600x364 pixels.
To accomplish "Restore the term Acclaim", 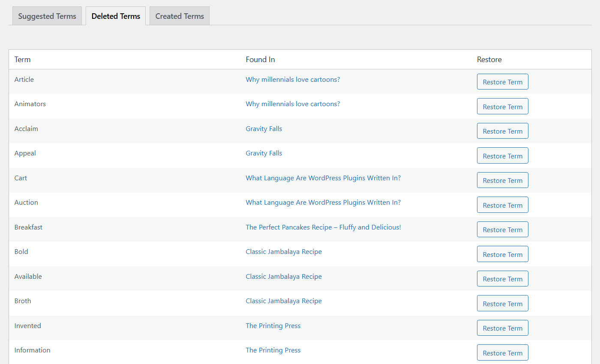I will 502,131.
